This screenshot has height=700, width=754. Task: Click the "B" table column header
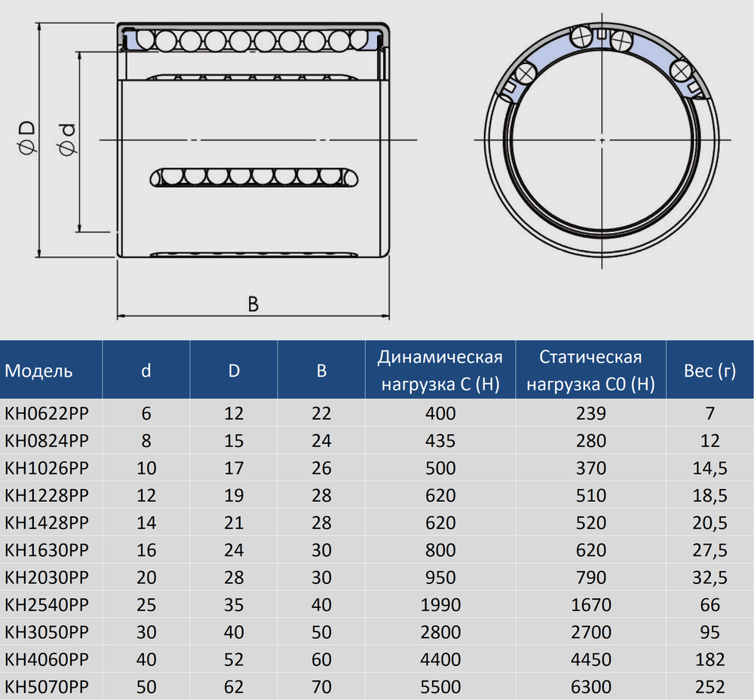[321, 371]
